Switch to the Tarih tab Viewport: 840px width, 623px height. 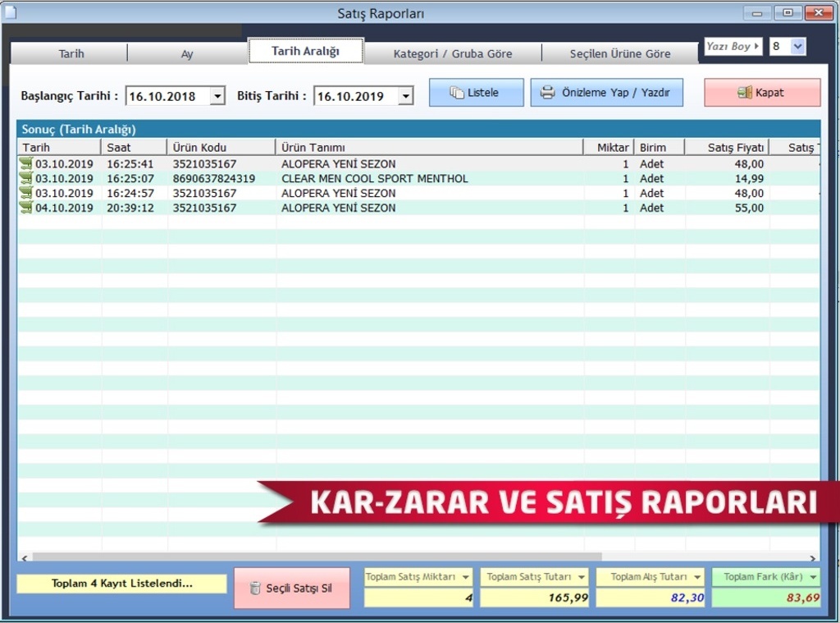pyautogui.click(x=70, y=53)
